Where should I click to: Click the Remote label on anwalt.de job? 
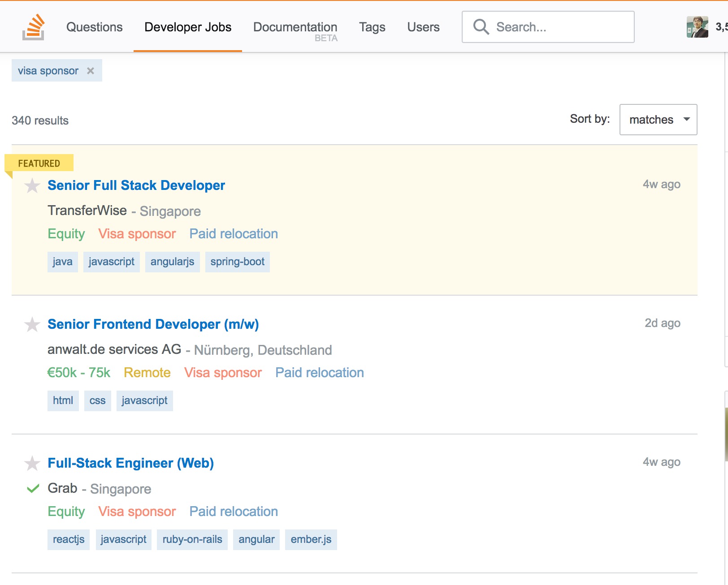(x=147, y=373)
